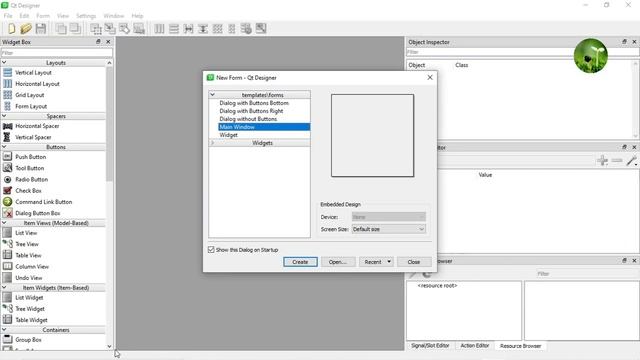
Task: Click the Adjust Size toolbar icon
Action: pyautogui.click(x=261, y=29)
